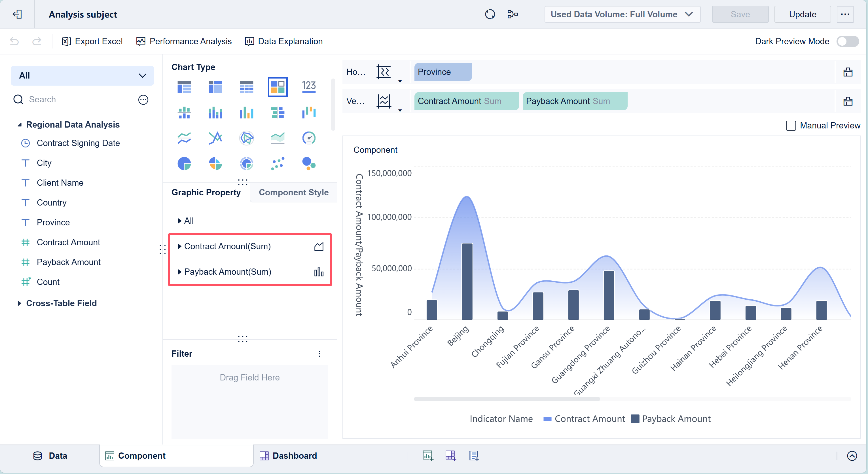Toggle Dark Preview Mode switch
Viewport: 868px width, 474px height.
[847, 41]
